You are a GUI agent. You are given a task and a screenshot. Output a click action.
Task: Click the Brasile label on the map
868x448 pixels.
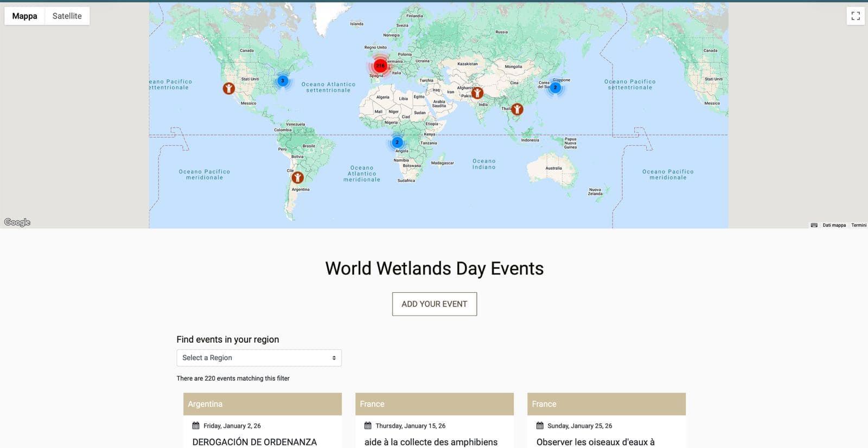pyautogui.click(x=309, y=146)
